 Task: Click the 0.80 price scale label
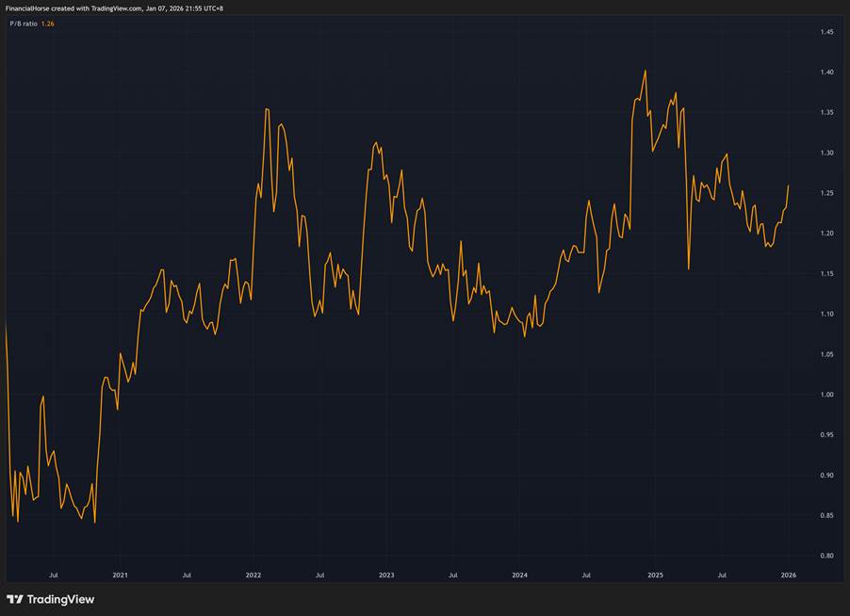[826, 556]
